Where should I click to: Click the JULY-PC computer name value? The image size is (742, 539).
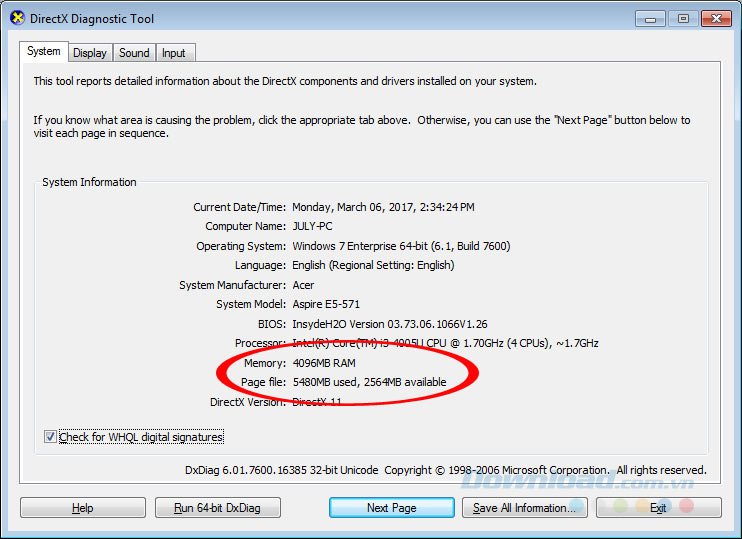pyautogui.click(x=312, y=226)
